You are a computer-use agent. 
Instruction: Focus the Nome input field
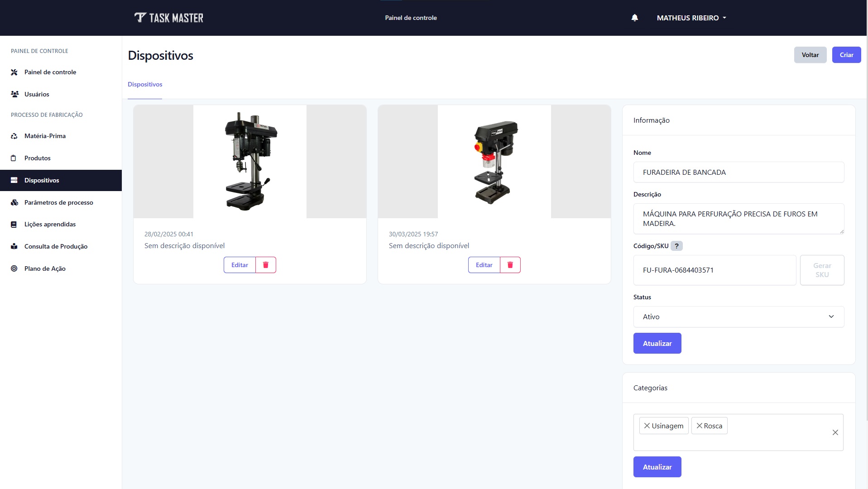point(738,172)
